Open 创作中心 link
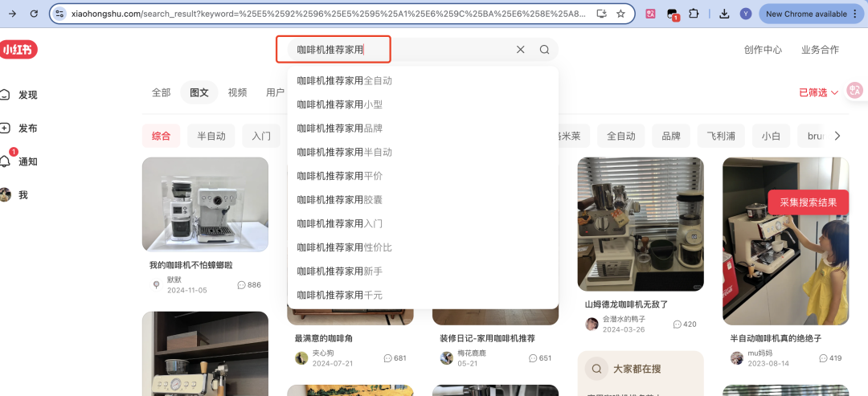Image resolution: width=868 pixels, height=396 pixels. [763, 50]
